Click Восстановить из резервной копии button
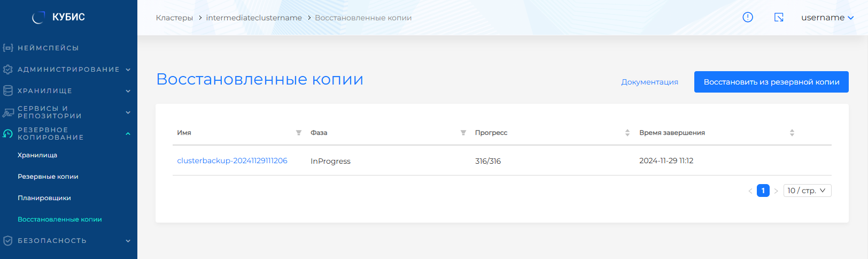The height and width of the screenshot is (259, 868). coord(771,82)
